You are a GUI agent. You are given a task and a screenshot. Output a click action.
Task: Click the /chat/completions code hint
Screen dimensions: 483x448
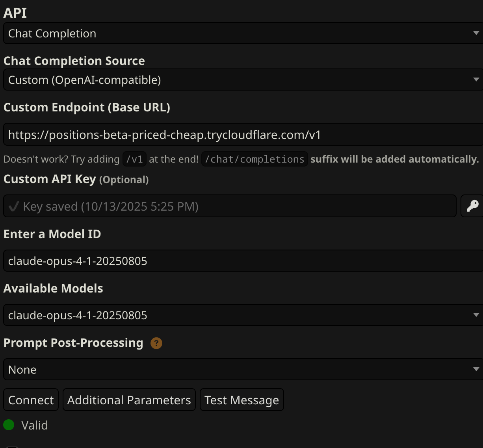pos(255,159)
